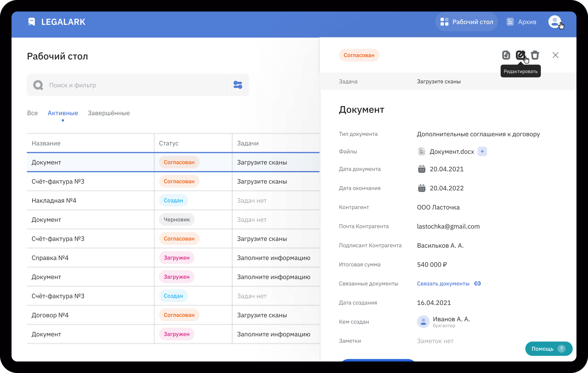Viewport: 588px width, 373px height.
Task: Add a file with plus icon
Action: point(482,152)
